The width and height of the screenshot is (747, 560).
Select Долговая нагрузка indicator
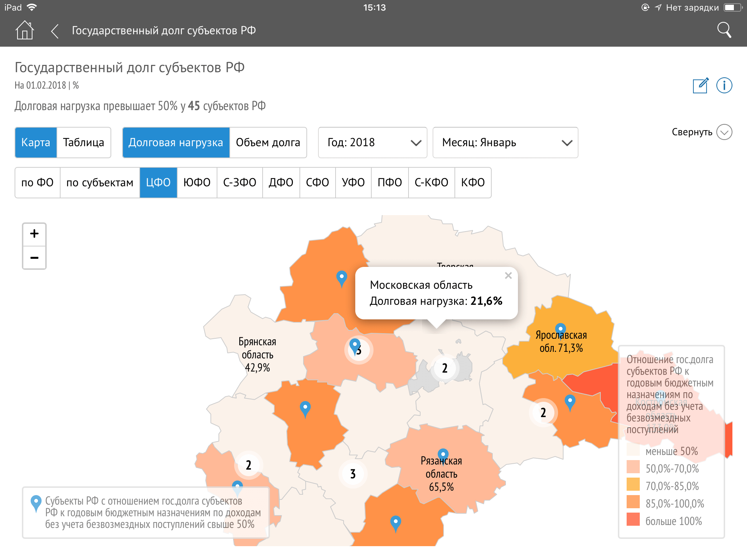176,143
